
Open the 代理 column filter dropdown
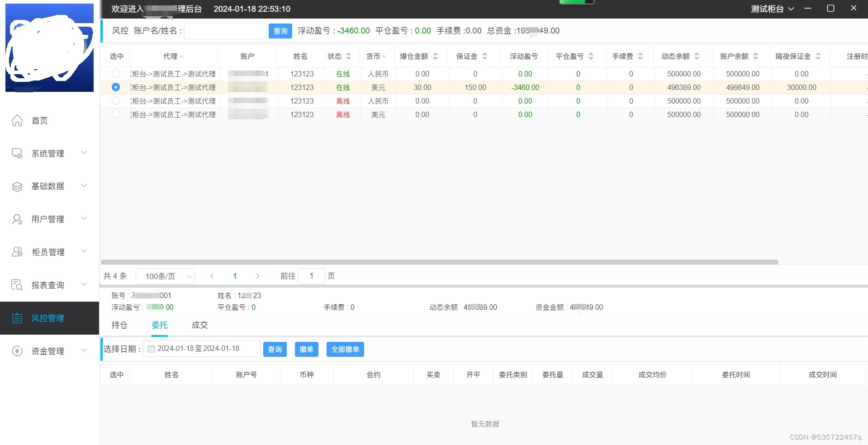coord(181,57)
